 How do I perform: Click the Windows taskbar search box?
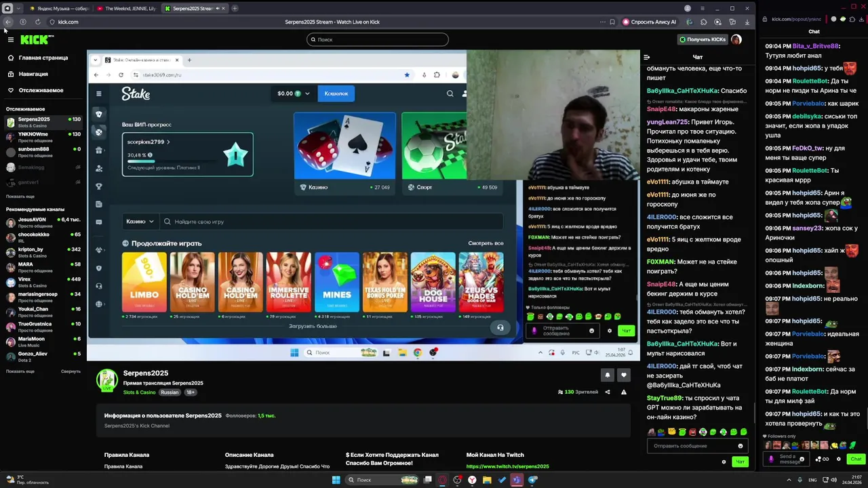pyautogui.click(x=383, y=480)
